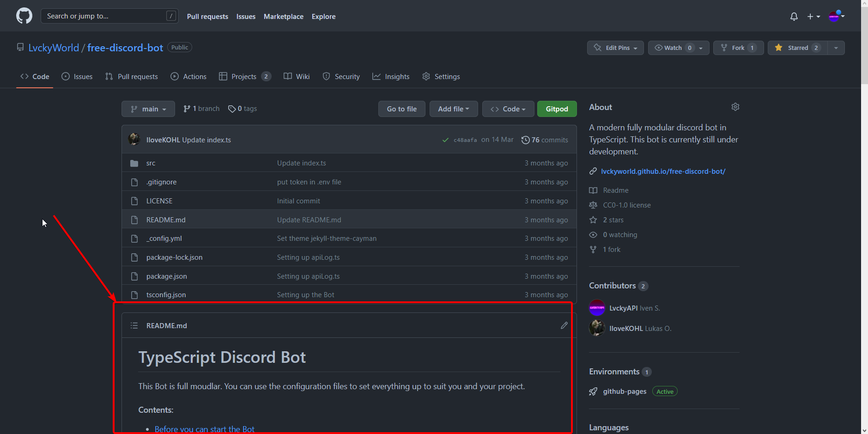868x434 pixels.
Task: Expand the main branch dropdown
Action: click(148, 109)
